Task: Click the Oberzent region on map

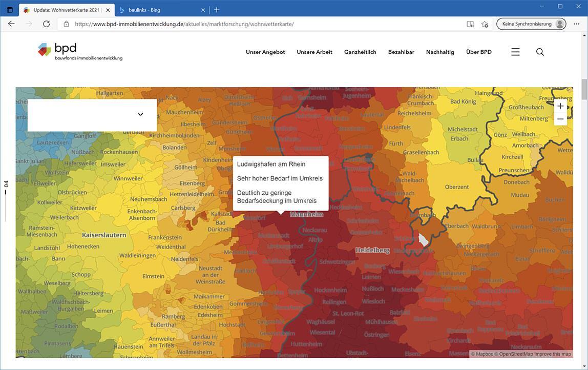Action: tap(457, 187)
